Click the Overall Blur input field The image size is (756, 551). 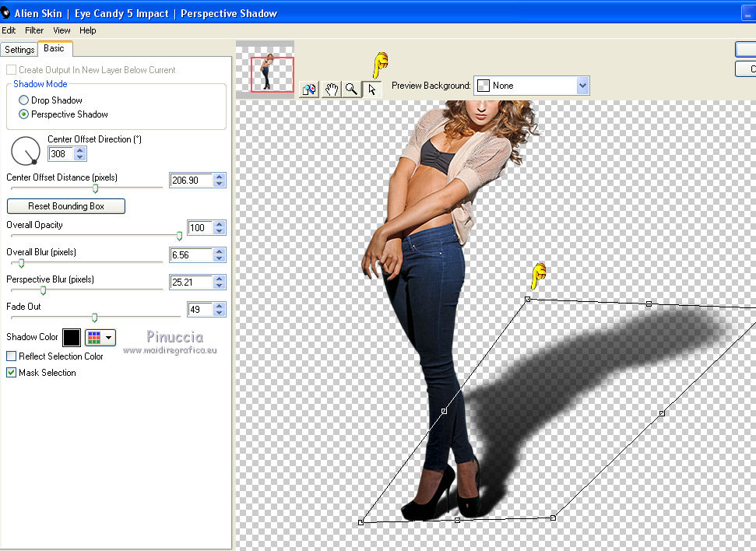(192, 255)
